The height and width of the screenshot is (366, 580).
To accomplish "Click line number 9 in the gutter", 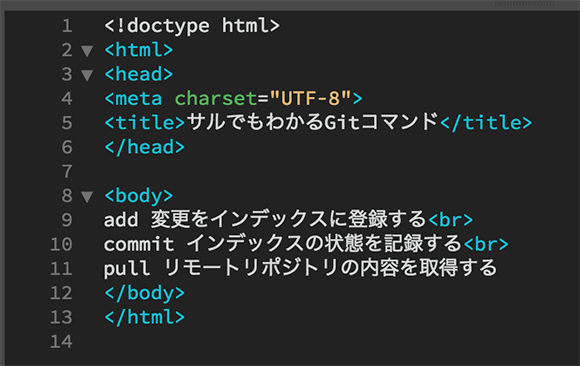I will click(67, 220).
